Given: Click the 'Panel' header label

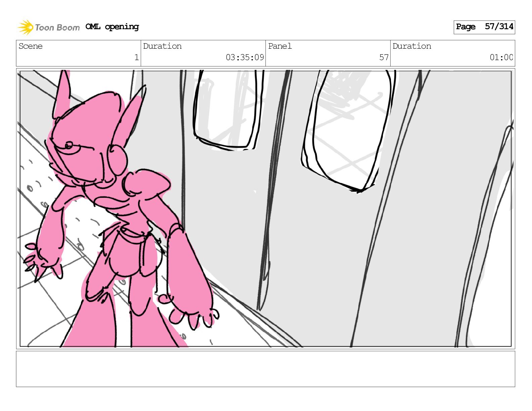Looking at the screenshot, I should pyautogui.click(x=280, y=46).
